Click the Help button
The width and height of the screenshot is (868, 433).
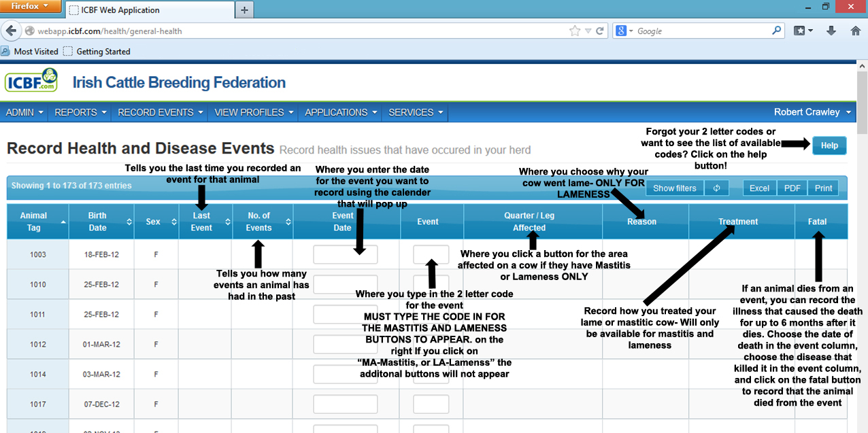coord(829,145)
